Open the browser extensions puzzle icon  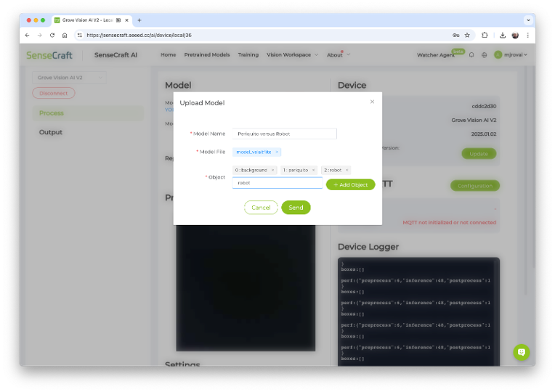pyautogui.click(x=485, y=35)
